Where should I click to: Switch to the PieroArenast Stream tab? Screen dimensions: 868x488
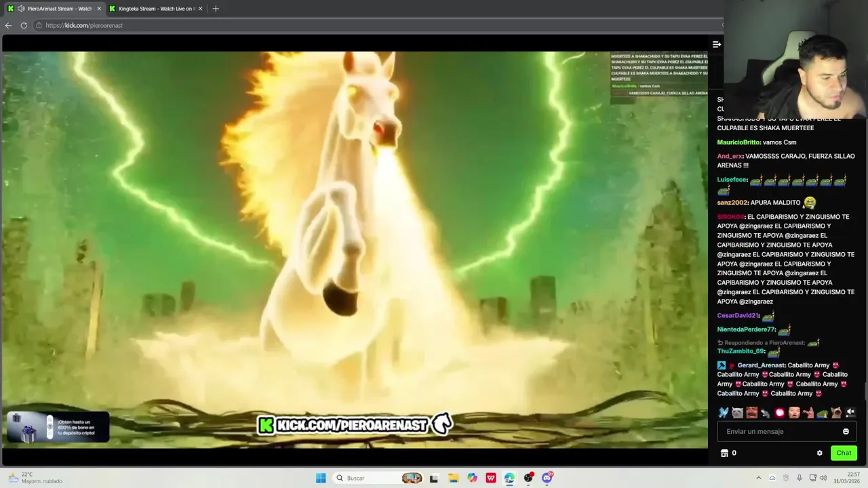pyautogui.click(x=54, y=9)
